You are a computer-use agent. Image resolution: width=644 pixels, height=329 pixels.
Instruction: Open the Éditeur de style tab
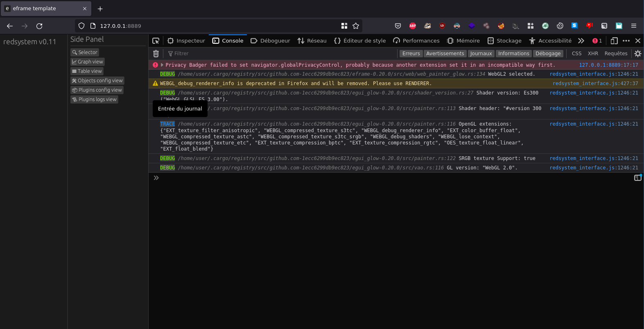[x=360, y=41]
